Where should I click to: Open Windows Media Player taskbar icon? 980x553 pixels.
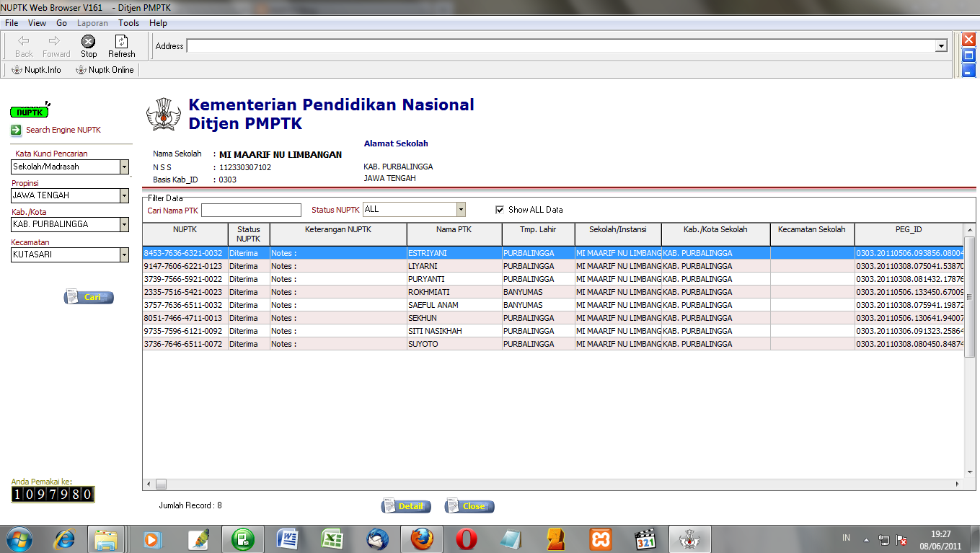pos(151,539)
